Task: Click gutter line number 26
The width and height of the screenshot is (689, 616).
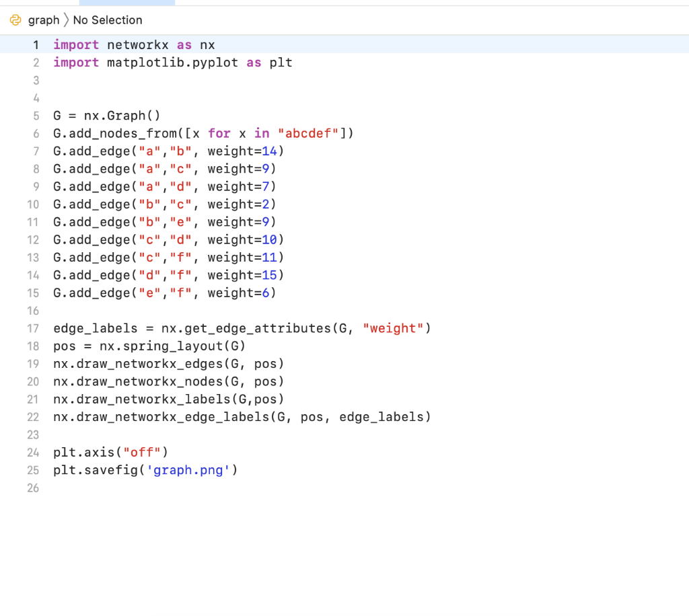Action: 34,488
